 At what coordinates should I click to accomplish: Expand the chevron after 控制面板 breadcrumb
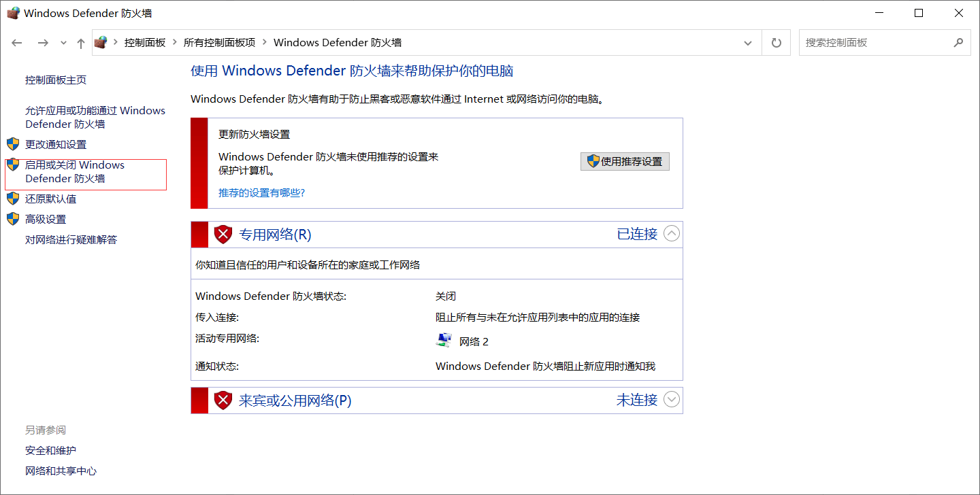pos(175,42)
